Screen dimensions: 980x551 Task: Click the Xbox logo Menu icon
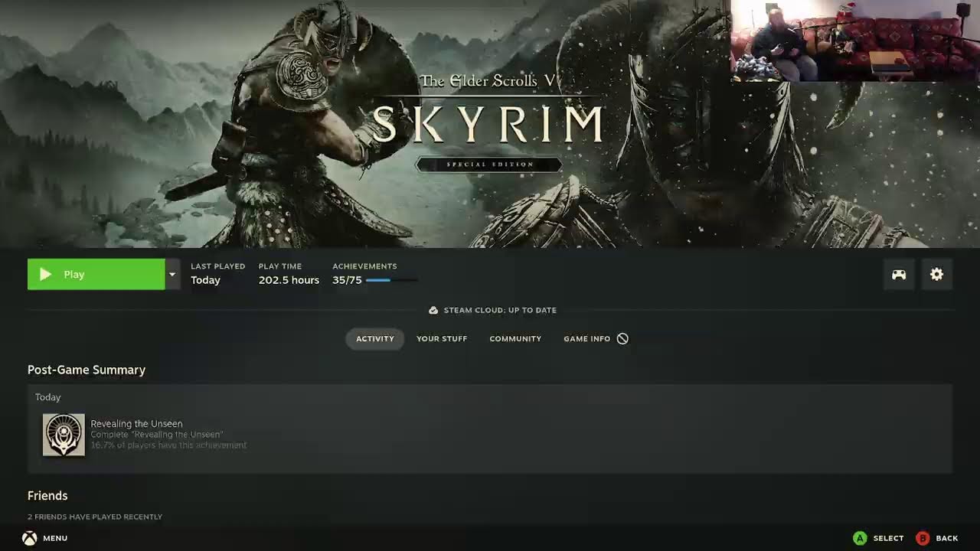click(x=29, y=538)
